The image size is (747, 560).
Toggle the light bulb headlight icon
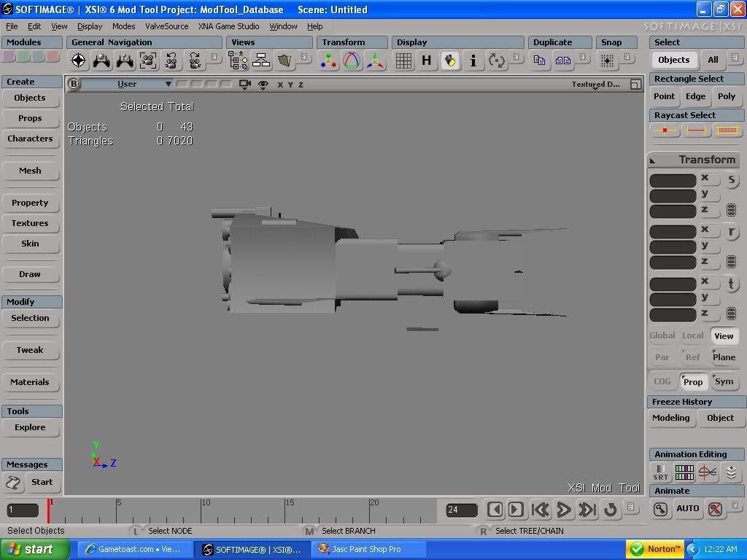(x=450, y=61)
